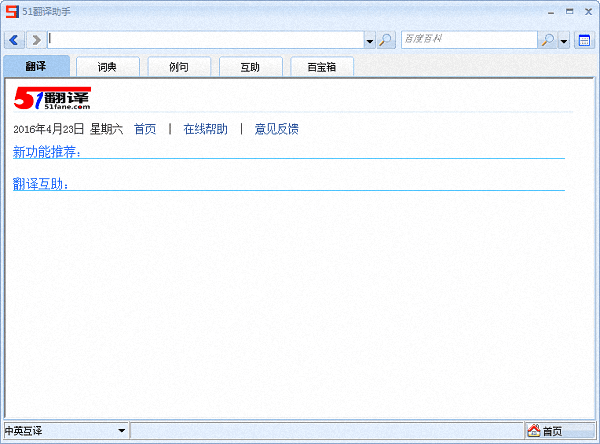Click the 51翻译助手 app icon in title bar
Viewport: 600px width, 444px height.
pos(11,11)
